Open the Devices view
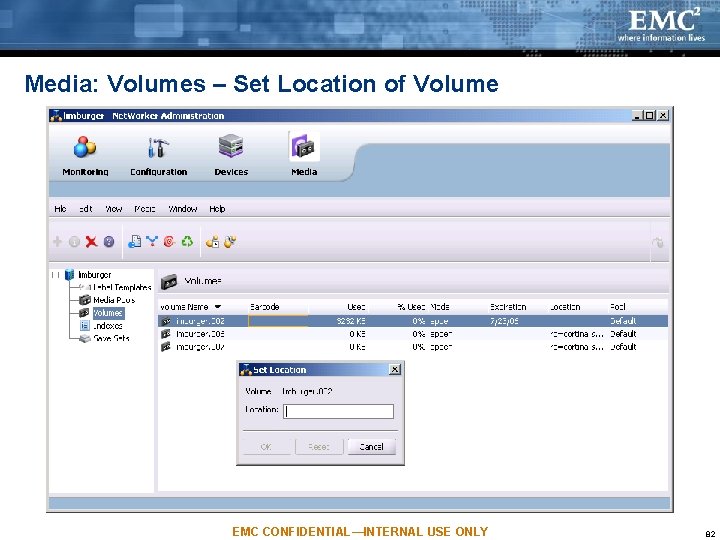The image size is (720, 540). pos(231,155)
